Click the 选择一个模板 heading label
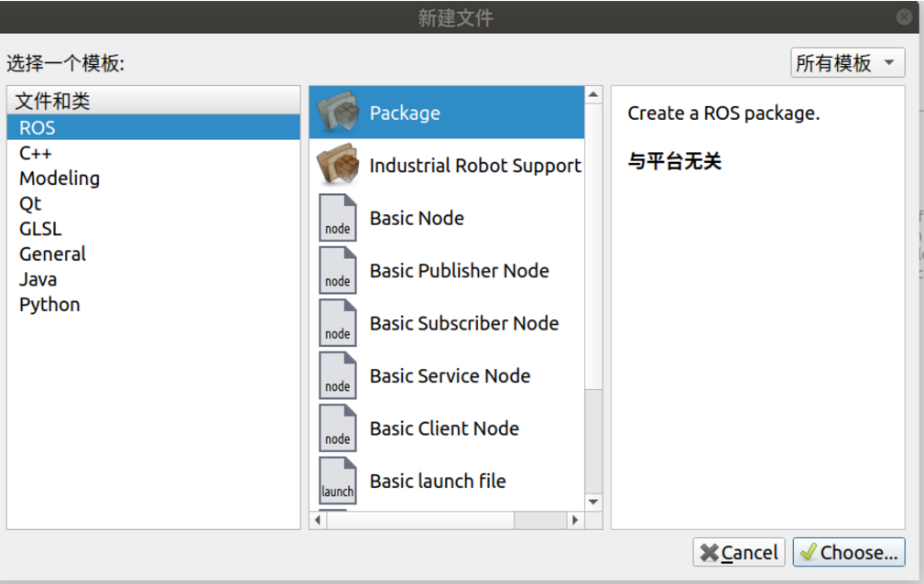This screenshot has height=584, width=924. point(65,63)
